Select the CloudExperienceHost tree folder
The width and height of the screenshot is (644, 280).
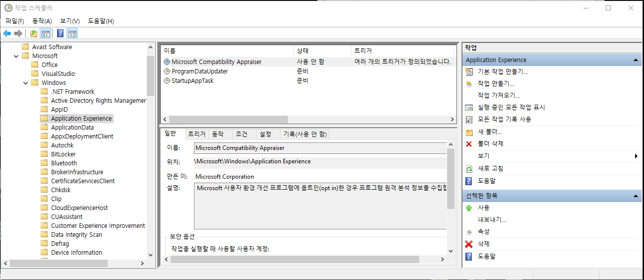point(79,208)
